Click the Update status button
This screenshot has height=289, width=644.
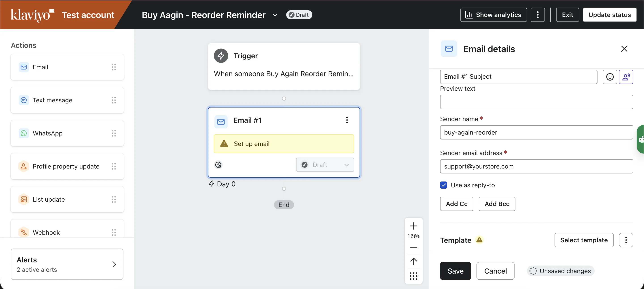pyautogui.click(x=609, y=15)
